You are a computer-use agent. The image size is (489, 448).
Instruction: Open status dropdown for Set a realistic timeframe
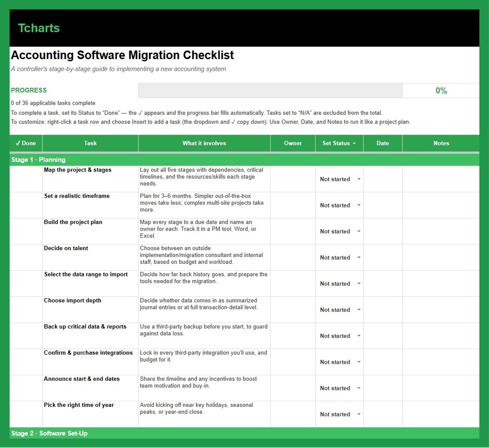point(359,206)
